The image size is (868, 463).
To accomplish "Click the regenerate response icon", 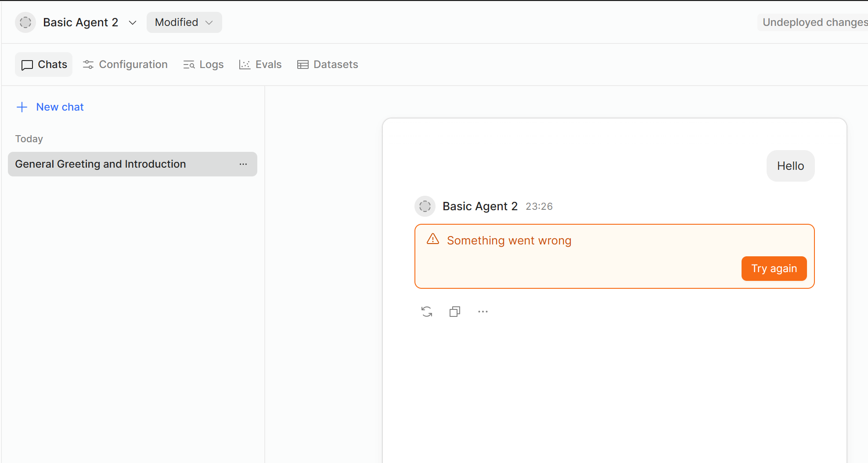I will click(427, 312).
